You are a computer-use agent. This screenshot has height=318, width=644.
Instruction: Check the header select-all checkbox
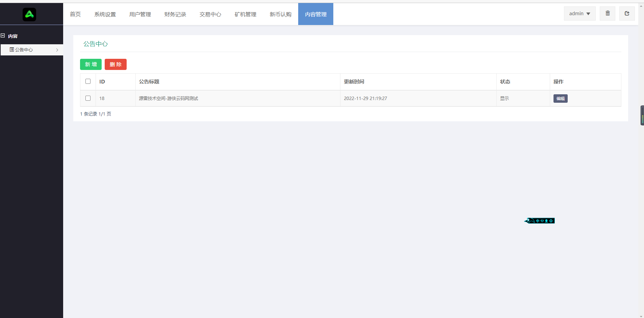88,81
